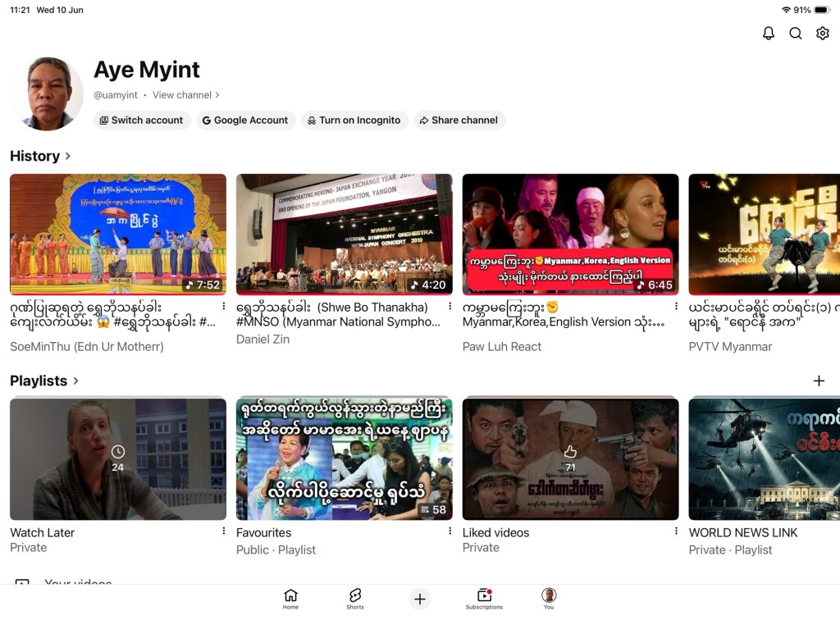
Task: Tap the plus icon beside Playlists
Action: point(819,381)
